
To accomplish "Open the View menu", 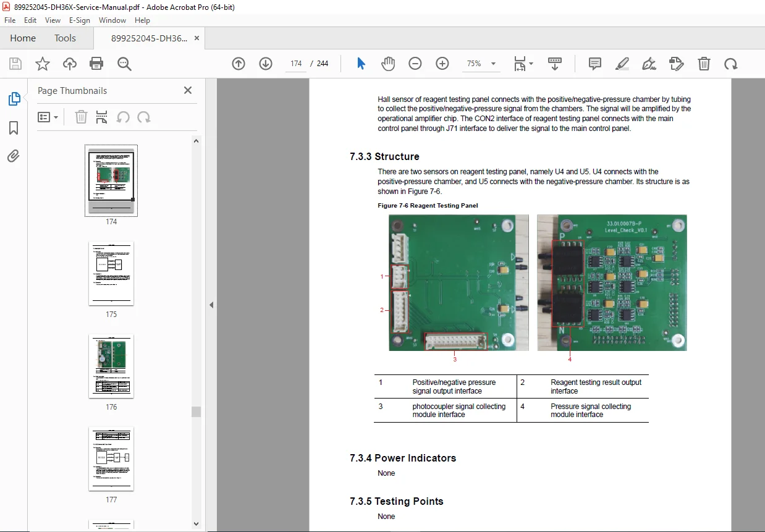I will 53,20.
